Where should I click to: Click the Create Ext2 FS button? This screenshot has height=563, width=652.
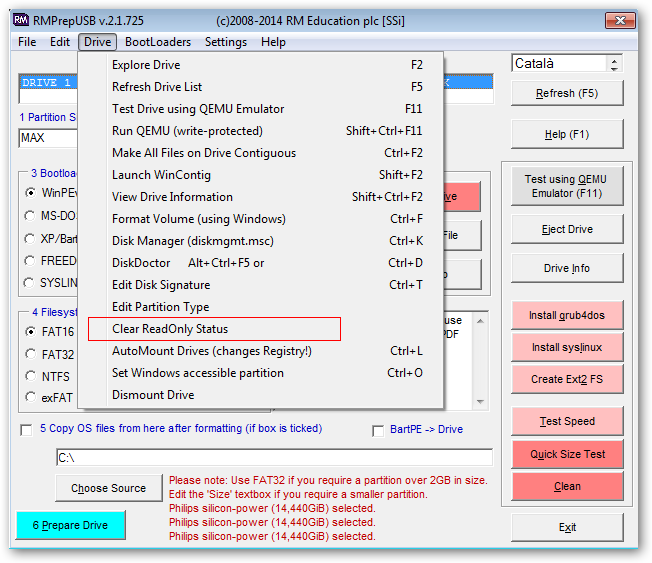(567, 379)
